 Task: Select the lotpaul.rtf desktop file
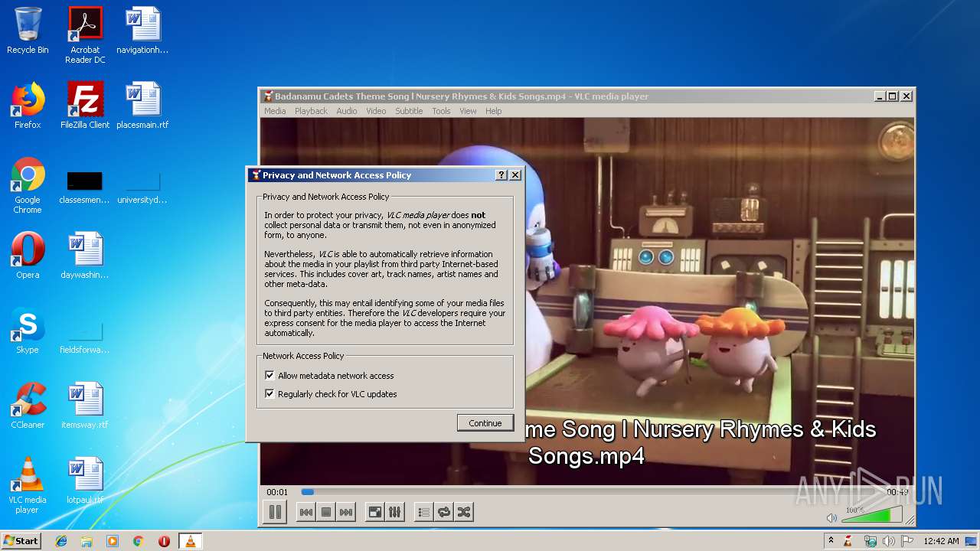(85, 481)
